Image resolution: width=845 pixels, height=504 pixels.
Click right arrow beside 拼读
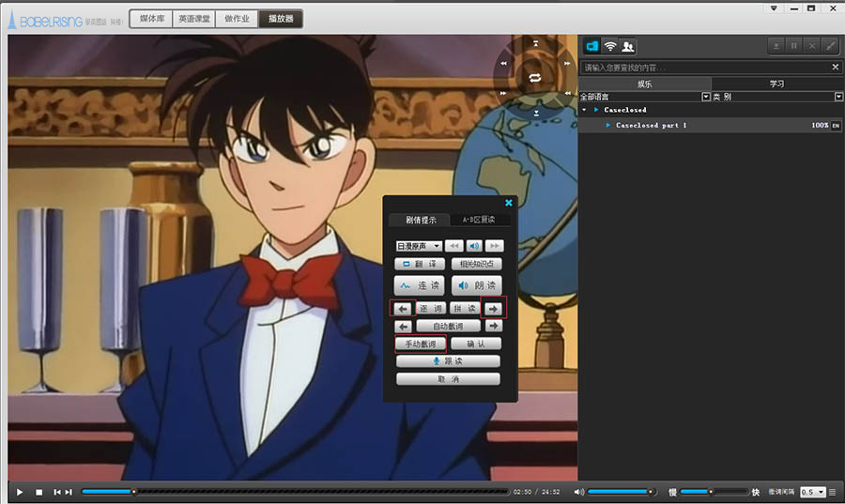[x=493, y=309]
